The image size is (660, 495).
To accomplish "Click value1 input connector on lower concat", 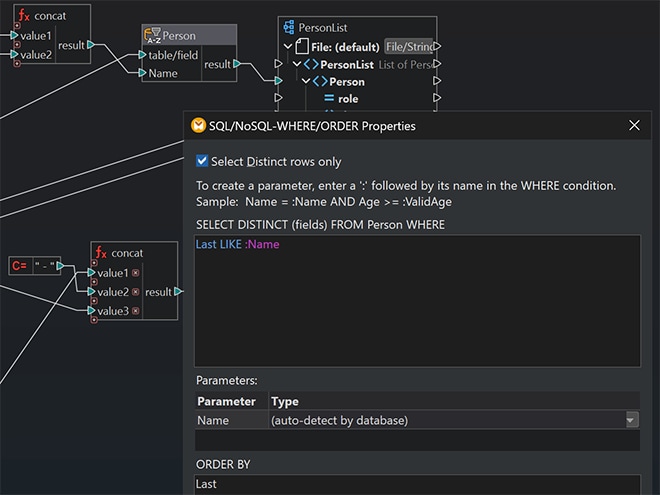I will pos(91,273).
